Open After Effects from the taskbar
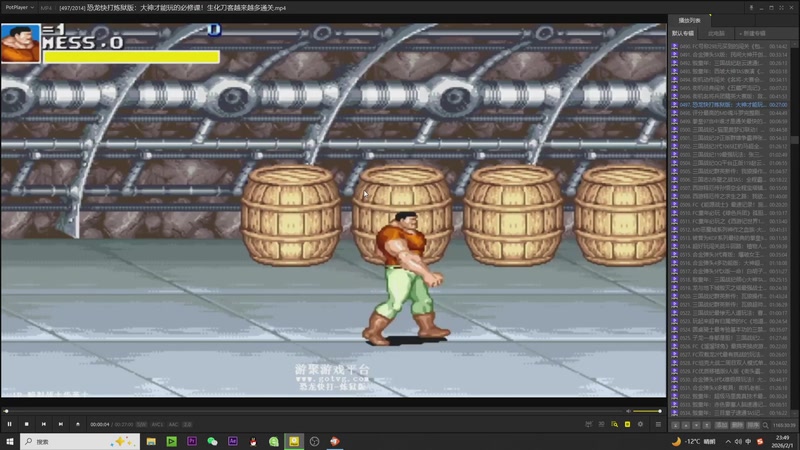 [x=233, y=441]
